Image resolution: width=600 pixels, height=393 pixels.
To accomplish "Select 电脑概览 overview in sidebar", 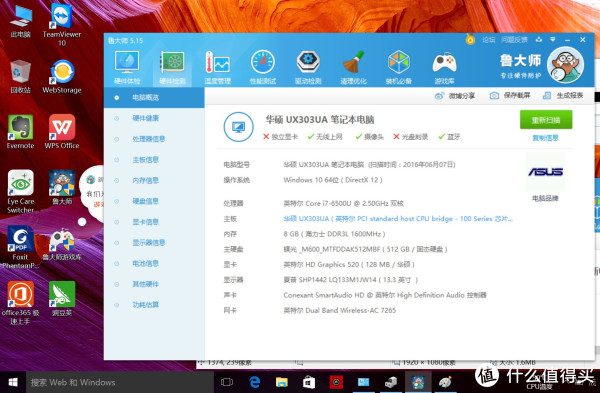I will pyautogui.click(x=154, y=98).
